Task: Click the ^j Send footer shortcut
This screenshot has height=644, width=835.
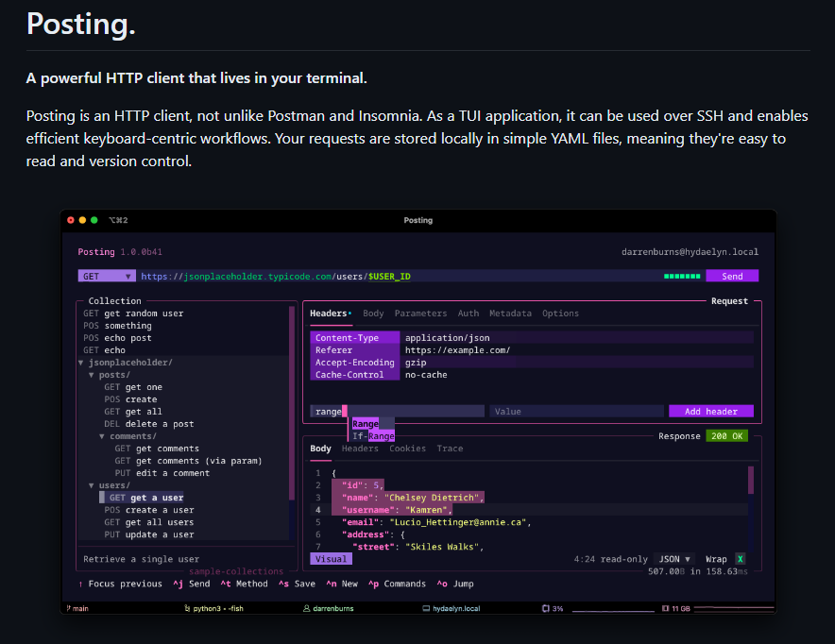Action: [x=192, y=584]
